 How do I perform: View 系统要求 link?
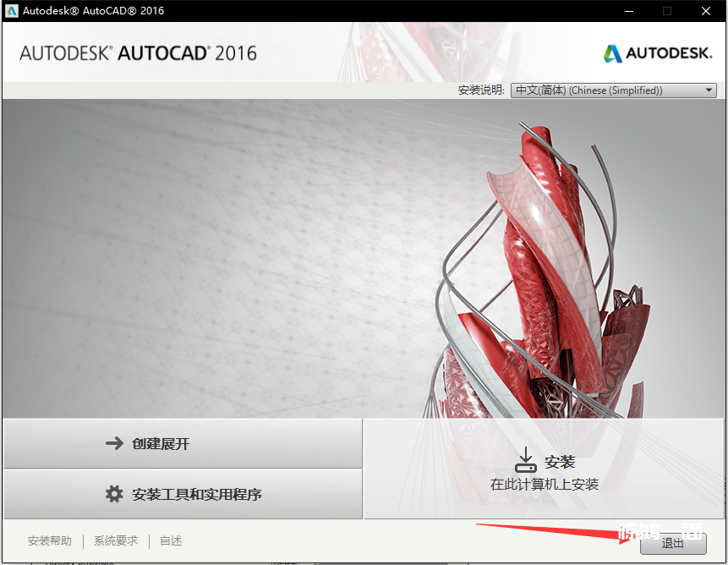point(116,541)
